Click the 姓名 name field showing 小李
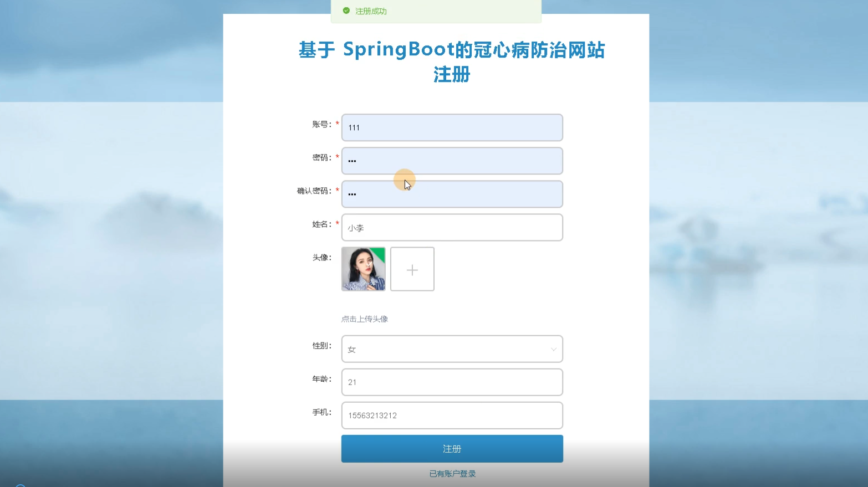Viewport: 868px width, 487px height. (452, 227)
